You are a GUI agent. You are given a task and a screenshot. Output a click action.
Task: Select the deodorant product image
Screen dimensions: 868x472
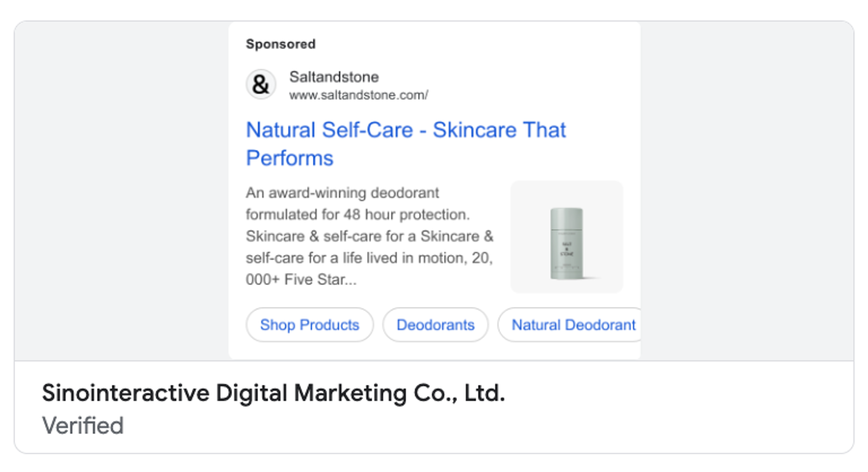pos(566,236)
